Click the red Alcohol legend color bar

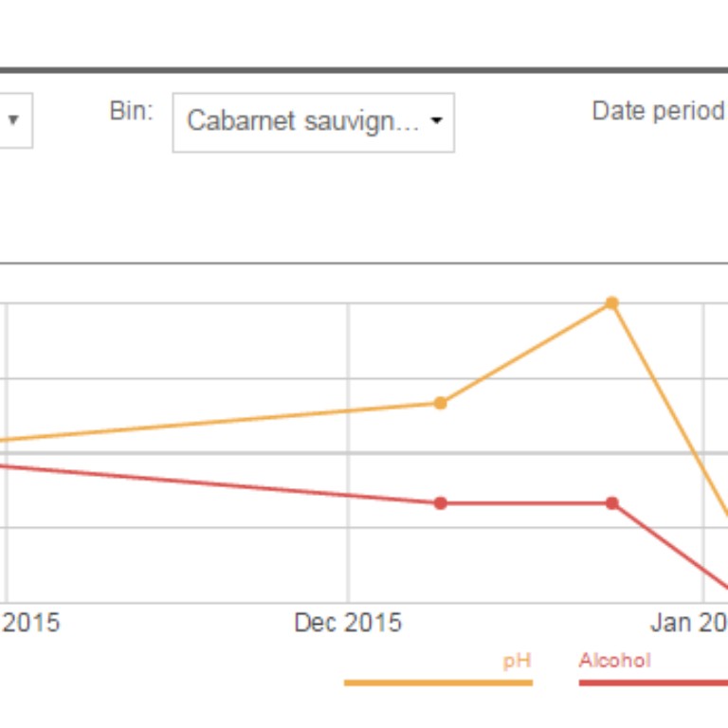653,682
